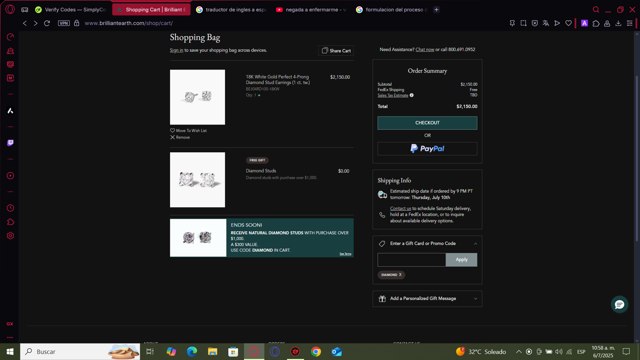The image size is (640, 360).
Task: Open the ad blocker shield icon
Action: point(535,23)
